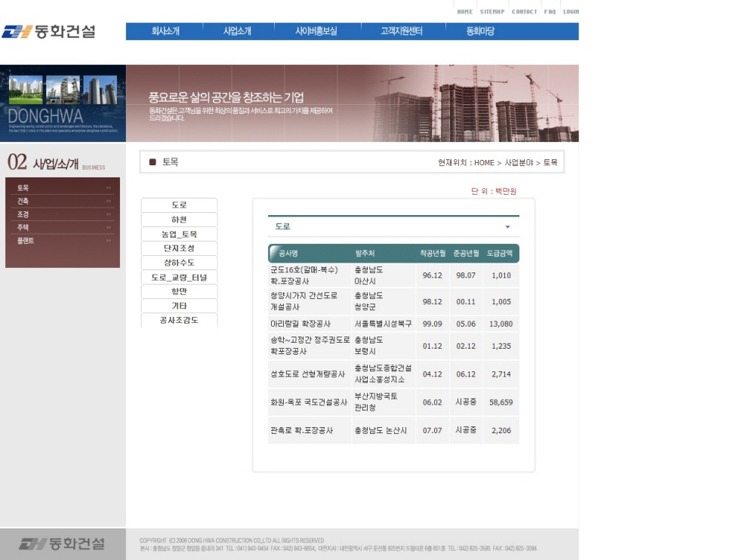This screenshot has width=755, height=560.
Task: Open the 도로 category dropdown arrow
Action: [x=507, y=226]
